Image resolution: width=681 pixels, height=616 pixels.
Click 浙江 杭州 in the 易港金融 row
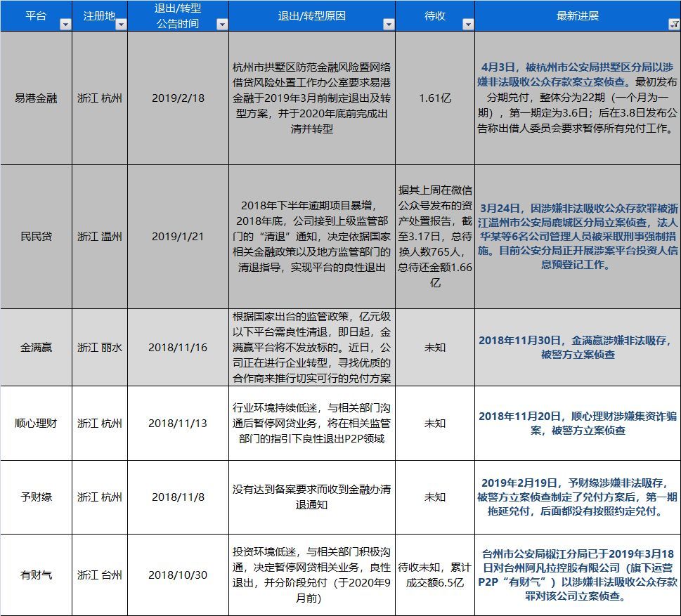tap(100, 98)
